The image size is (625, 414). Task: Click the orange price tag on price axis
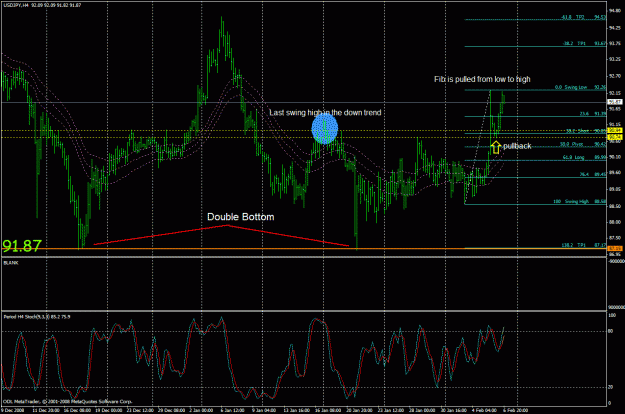coord(613,249)
